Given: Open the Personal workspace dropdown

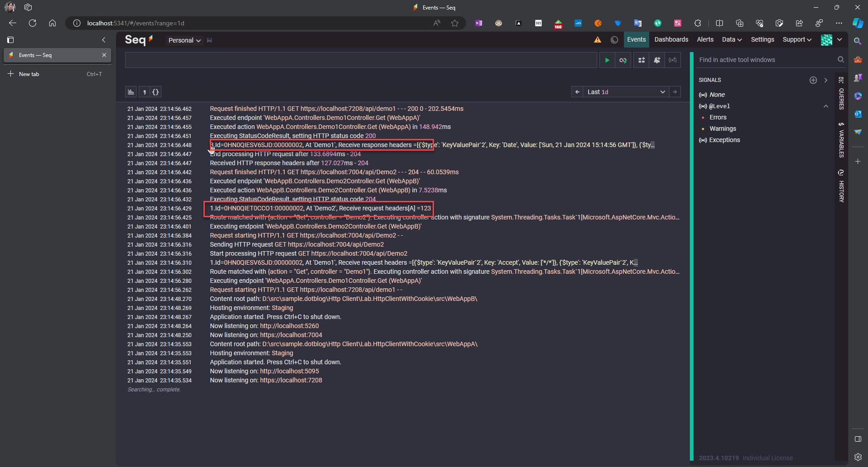Looking at the screenshot, I should [184, 40].
